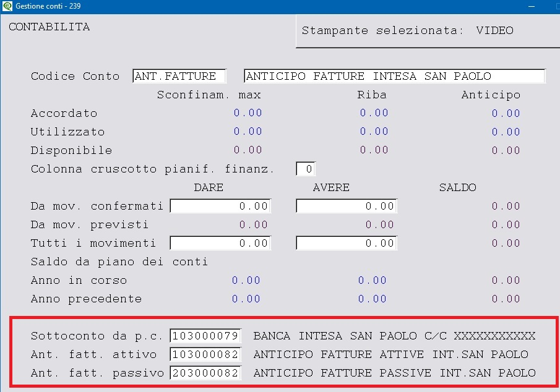This screenshot has width=560, height=392.
Task: Minimize the Gestione conti window
Action: pyautogui.click(x=532, y=6)
